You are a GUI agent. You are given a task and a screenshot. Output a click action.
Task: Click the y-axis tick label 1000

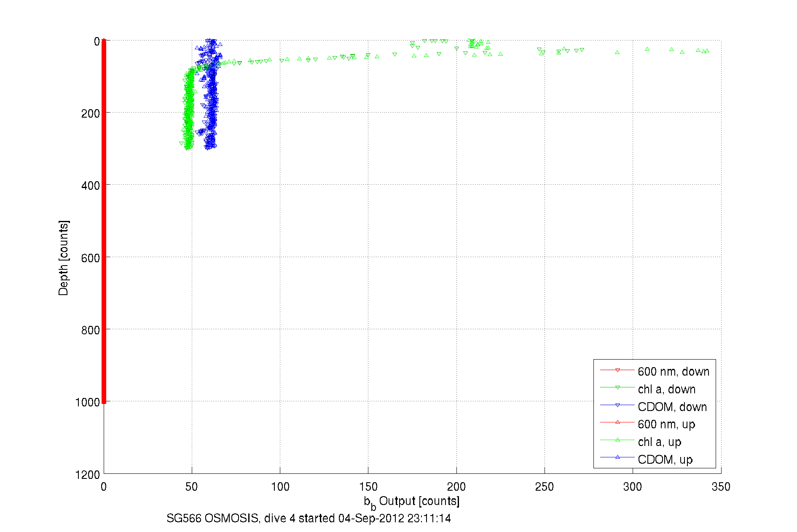pyautogui.click(x=88, y=402)
